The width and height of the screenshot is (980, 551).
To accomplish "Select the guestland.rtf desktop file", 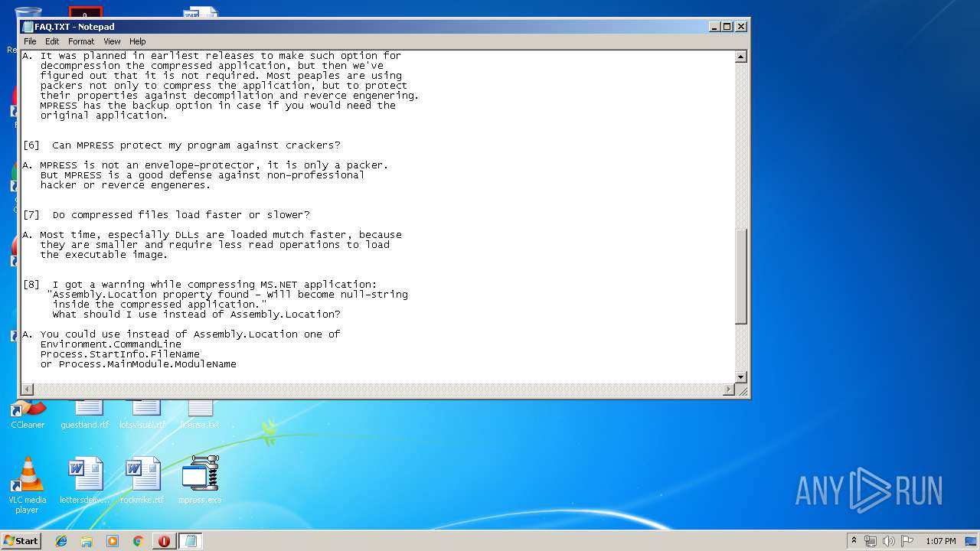I will tap(85, 414).
